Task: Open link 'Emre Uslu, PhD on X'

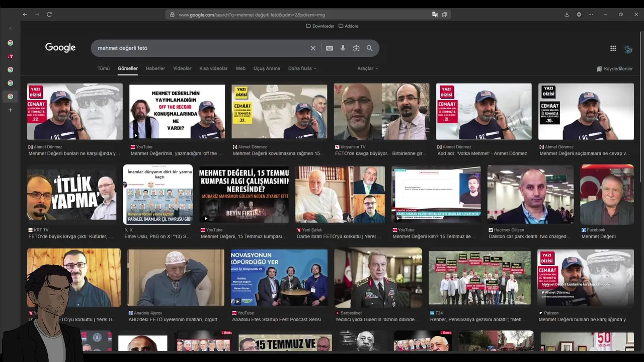Action: click(157, 237)
